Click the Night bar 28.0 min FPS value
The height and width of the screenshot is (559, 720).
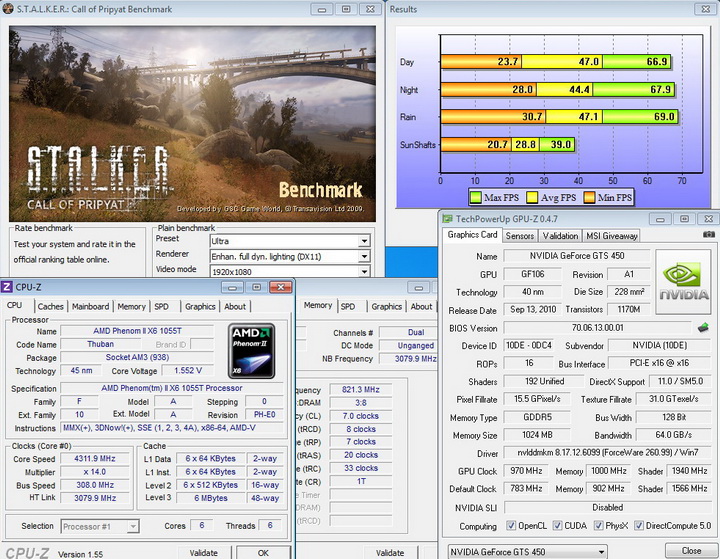point(522,89)
